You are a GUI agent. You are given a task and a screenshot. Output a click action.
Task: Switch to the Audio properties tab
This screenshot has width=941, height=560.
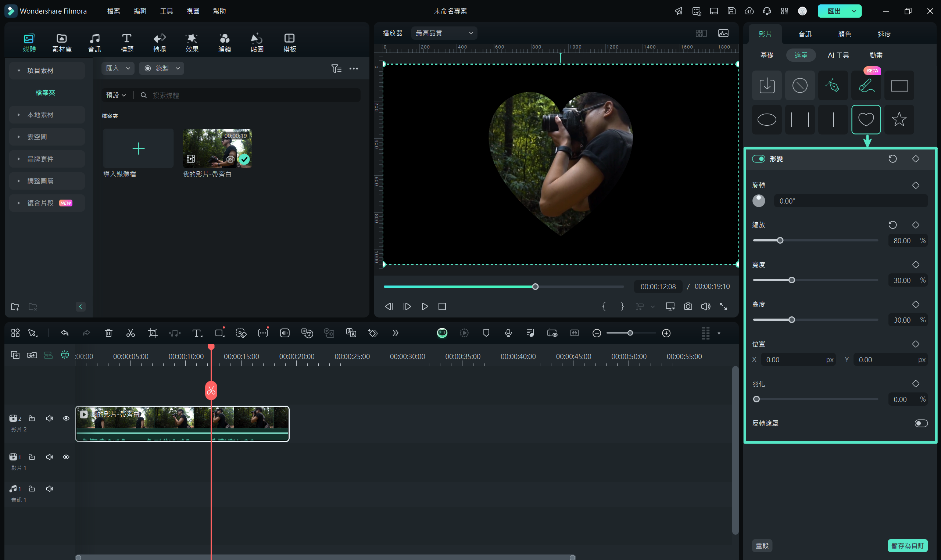805,34
